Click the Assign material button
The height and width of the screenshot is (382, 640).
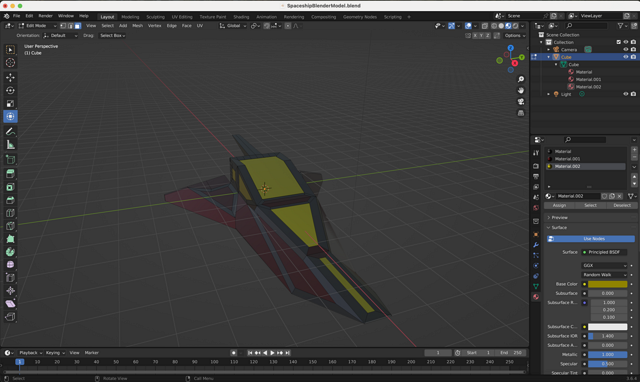click(x=559, y=205)
